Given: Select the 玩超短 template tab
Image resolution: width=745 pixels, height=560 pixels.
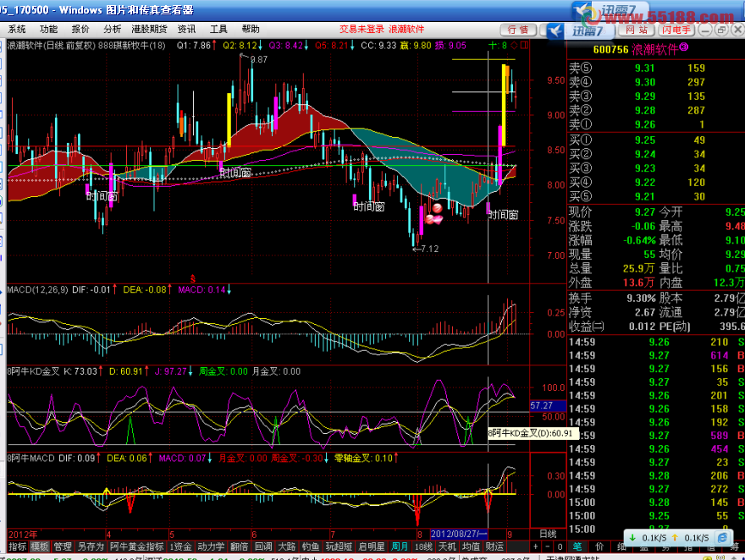Looking at the screenshot, I should [339, 546].
